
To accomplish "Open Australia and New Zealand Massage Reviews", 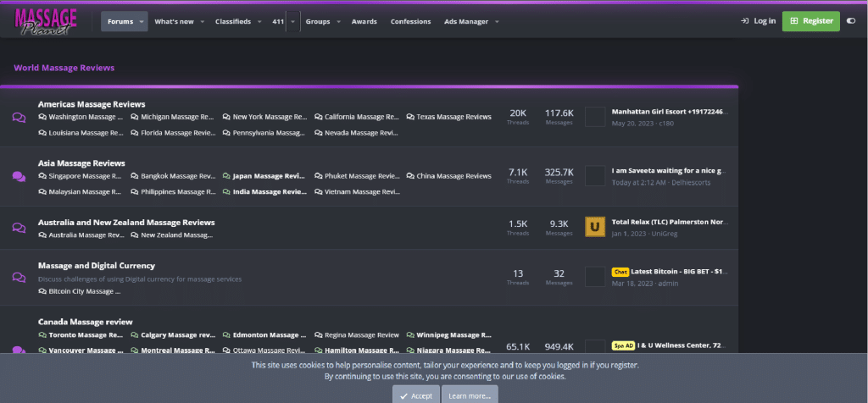I will pyautogui.click(x=126, y=222).
